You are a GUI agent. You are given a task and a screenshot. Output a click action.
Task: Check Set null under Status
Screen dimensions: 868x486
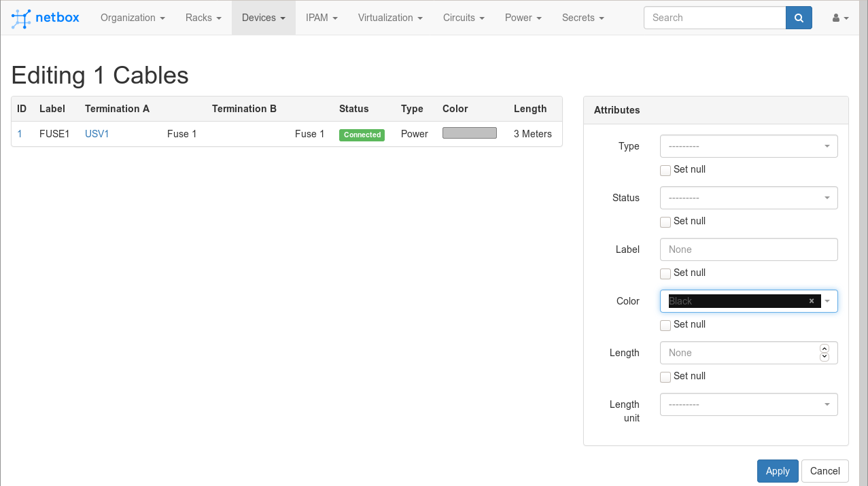coord(665,222)
